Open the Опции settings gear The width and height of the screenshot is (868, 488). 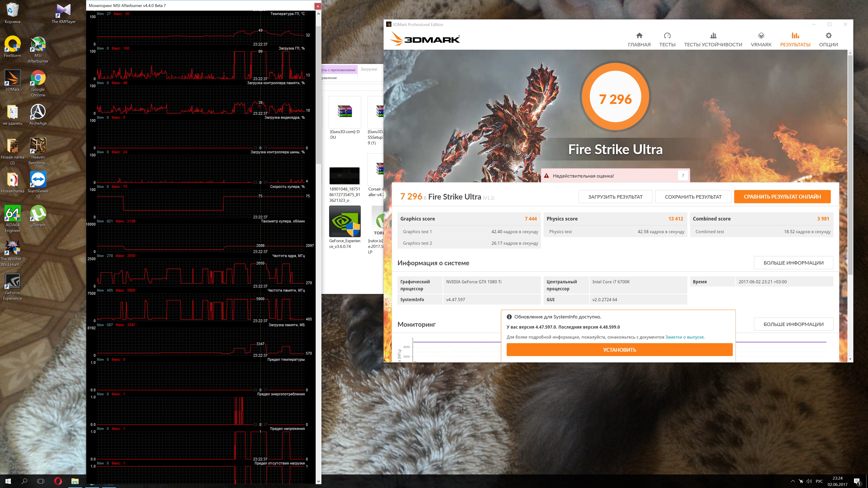(x=828, y=39)
